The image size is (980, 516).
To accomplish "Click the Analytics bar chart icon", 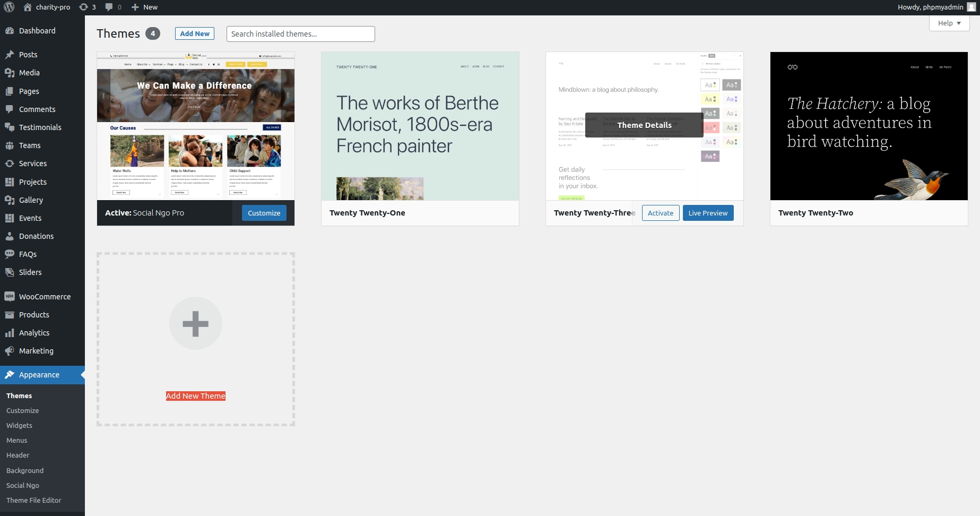I will click(x=10, y=333).
